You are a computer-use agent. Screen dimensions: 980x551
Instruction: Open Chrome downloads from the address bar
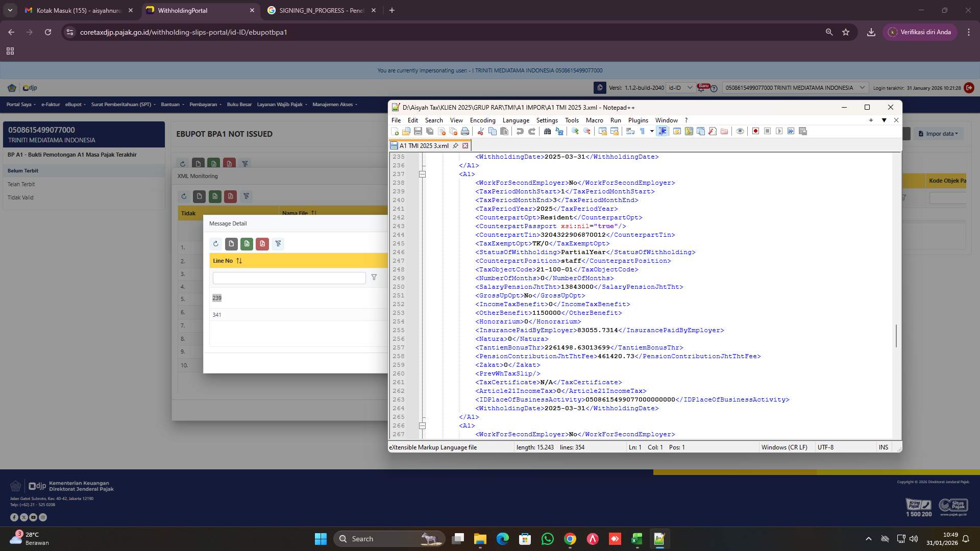click(871, 32)
